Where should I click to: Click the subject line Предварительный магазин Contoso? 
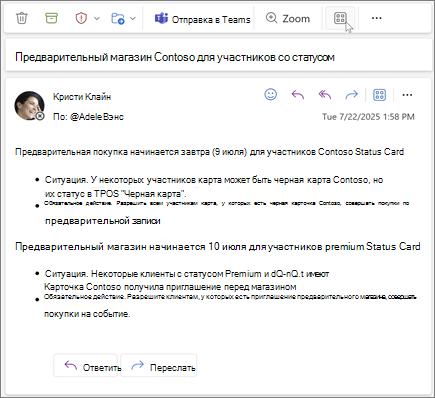click(x=175, y=57)
